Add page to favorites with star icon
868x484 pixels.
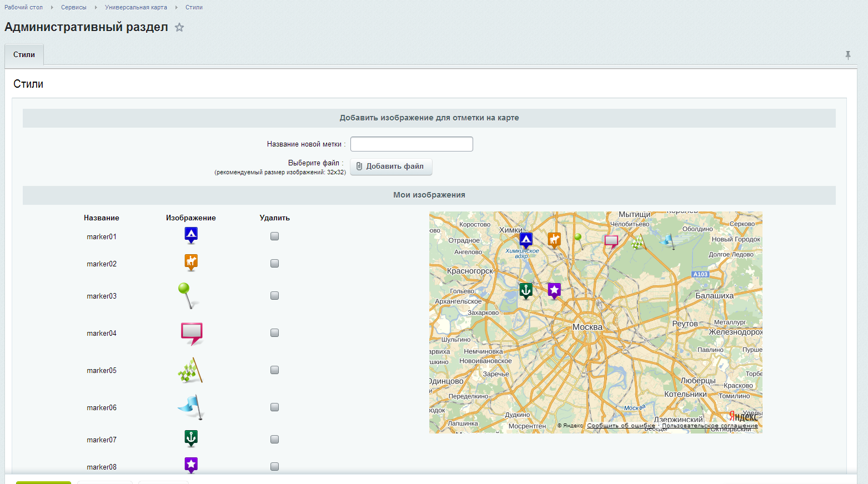click(179, 27)
